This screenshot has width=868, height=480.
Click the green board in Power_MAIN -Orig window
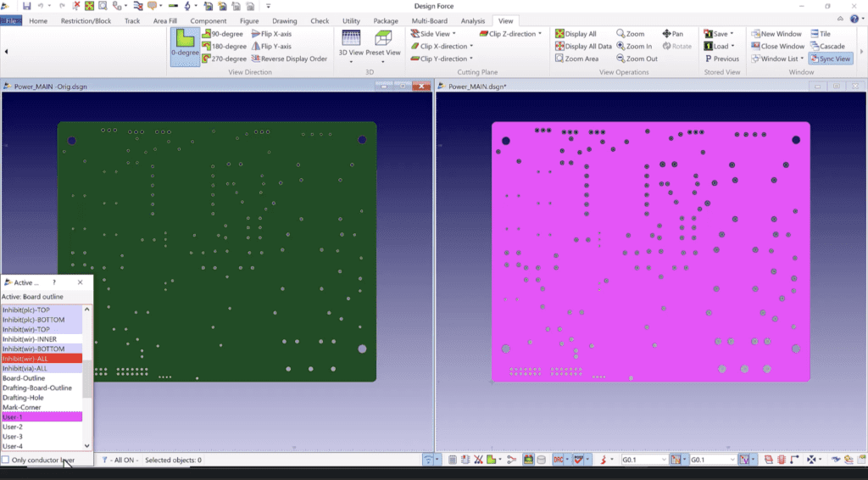pos(217,252)
